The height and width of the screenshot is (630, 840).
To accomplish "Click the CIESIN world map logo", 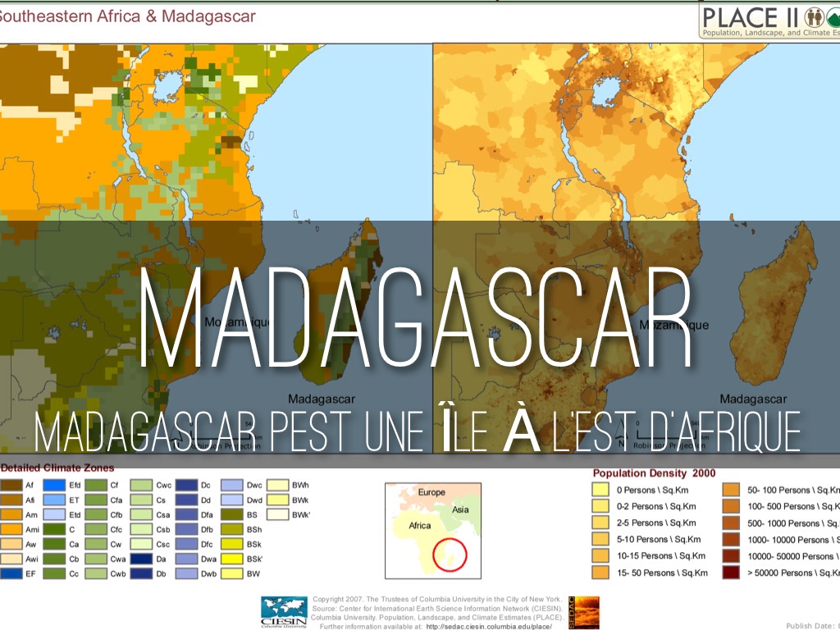I will pyautogui.click(x=283, y=610).
